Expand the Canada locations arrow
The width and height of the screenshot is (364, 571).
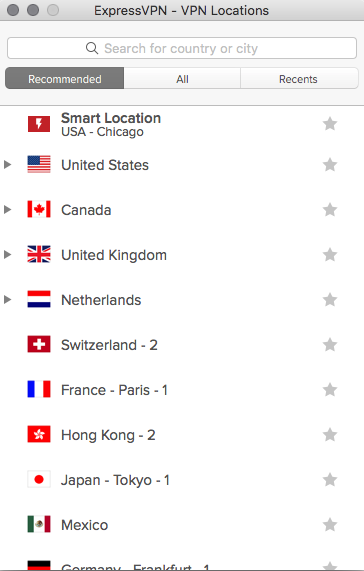pos(7,209)
